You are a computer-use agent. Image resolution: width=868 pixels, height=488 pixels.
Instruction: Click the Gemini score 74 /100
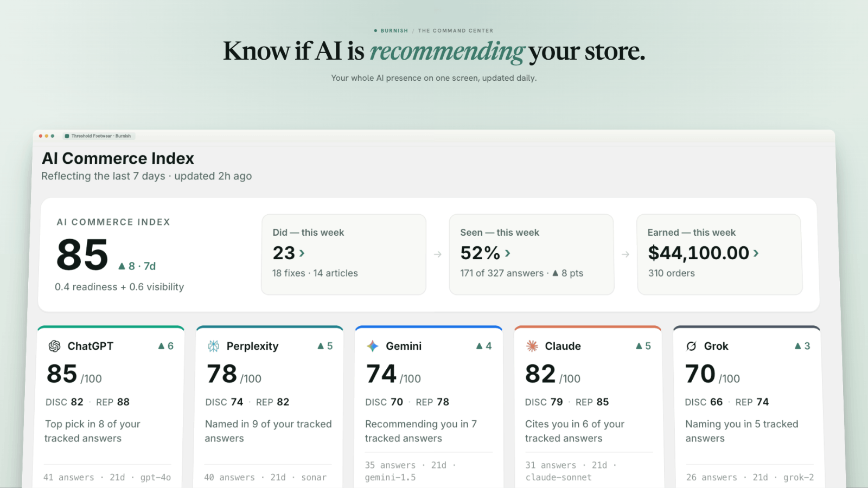point(393,374)
